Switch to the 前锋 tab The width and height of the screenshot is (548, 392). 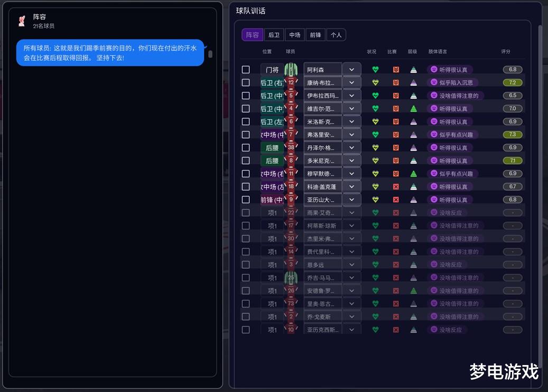(315, 35)
